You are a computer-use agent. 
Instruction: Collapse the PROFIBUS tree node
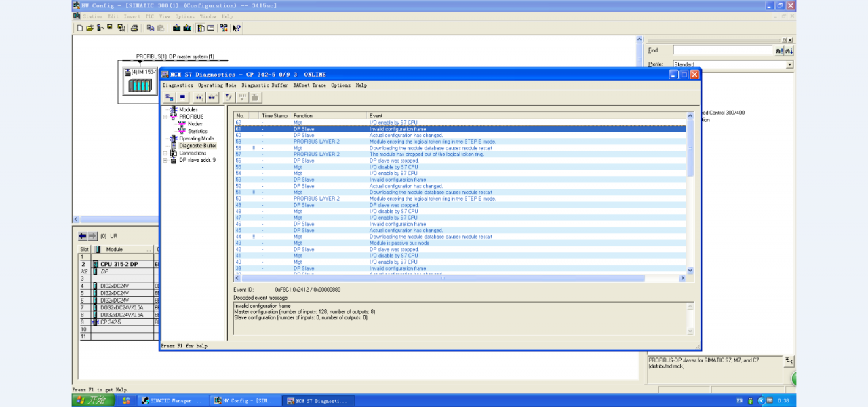tap(165, 117)
